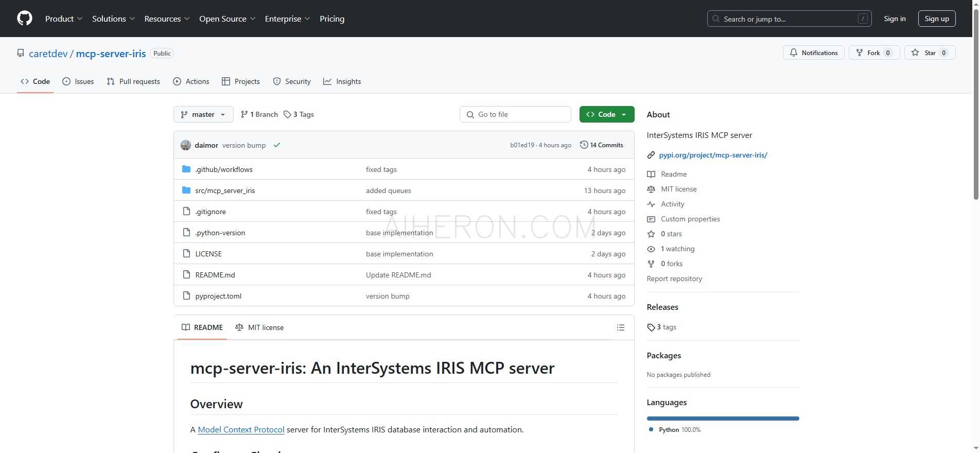Click the 1 watching link

677,249
